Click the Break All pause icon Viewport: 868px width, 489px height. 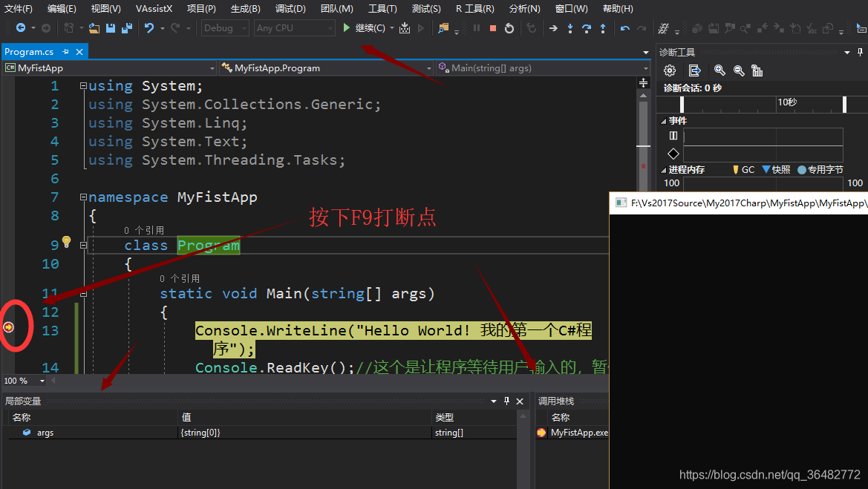click(477, 27)
